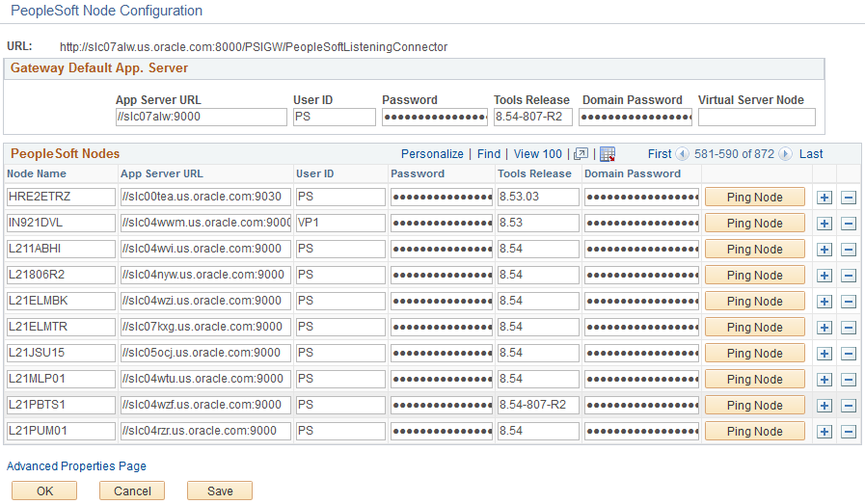Viewport: 865px width, 504px height.
Task: Ping Node for IN921DVL
Action: tap(755, 224)
